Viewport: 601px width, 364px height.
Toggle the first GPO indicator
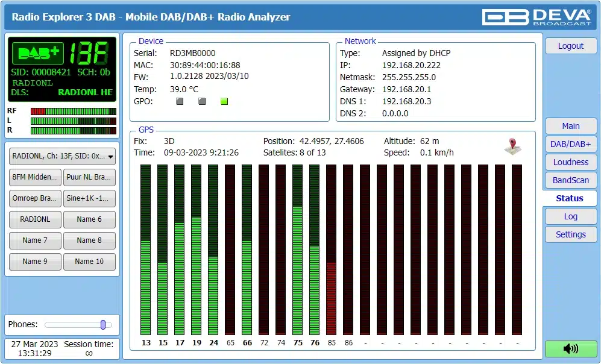[x=180, y=101]
